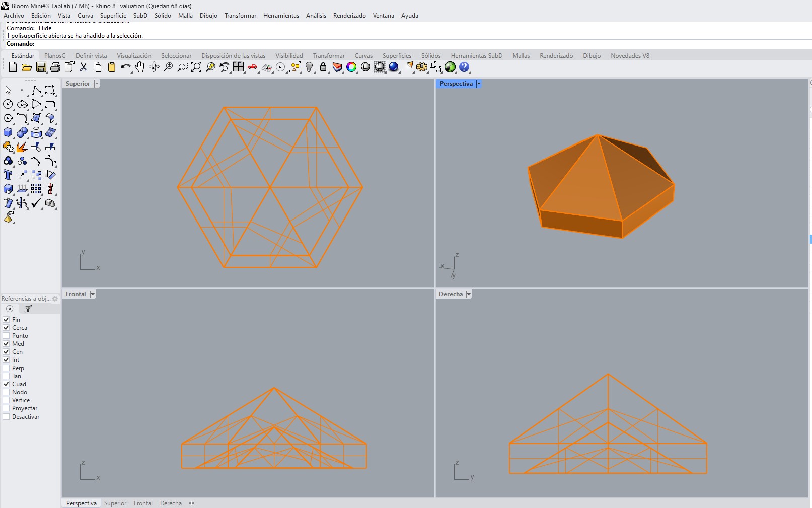812x508 pixels.
Task: Select the Sphere creation tool
Action: 22,133
